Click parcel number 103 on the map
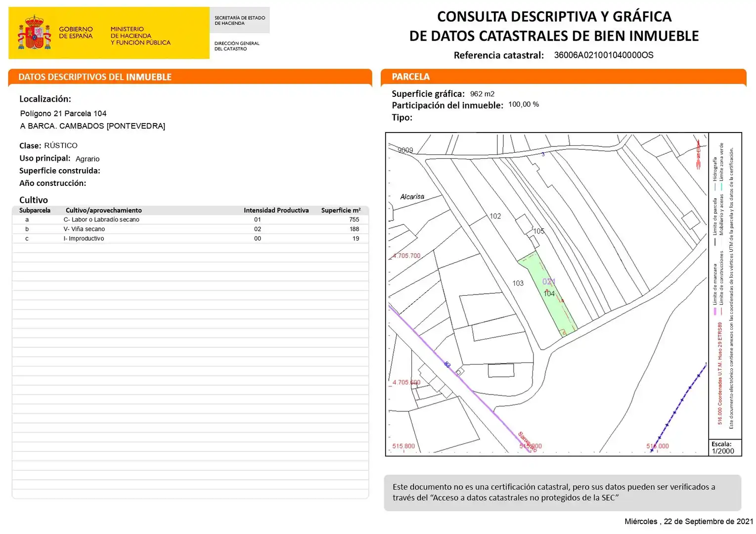This screenshot has height=534, width=756. 518,283
